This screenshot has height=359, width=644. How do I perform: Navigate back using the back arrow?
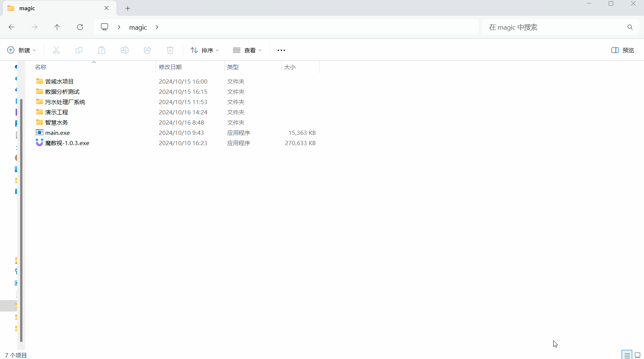click(12, 27)
